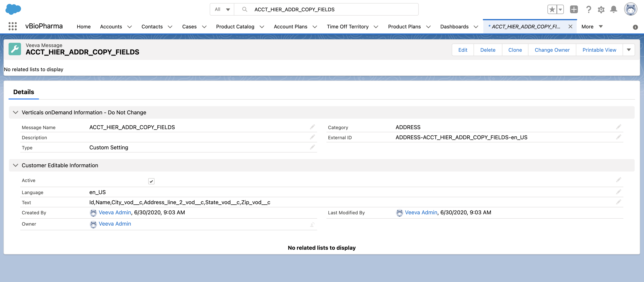
Task: Collapse Verticals onDemand Information section
Action: coord(16,112)
